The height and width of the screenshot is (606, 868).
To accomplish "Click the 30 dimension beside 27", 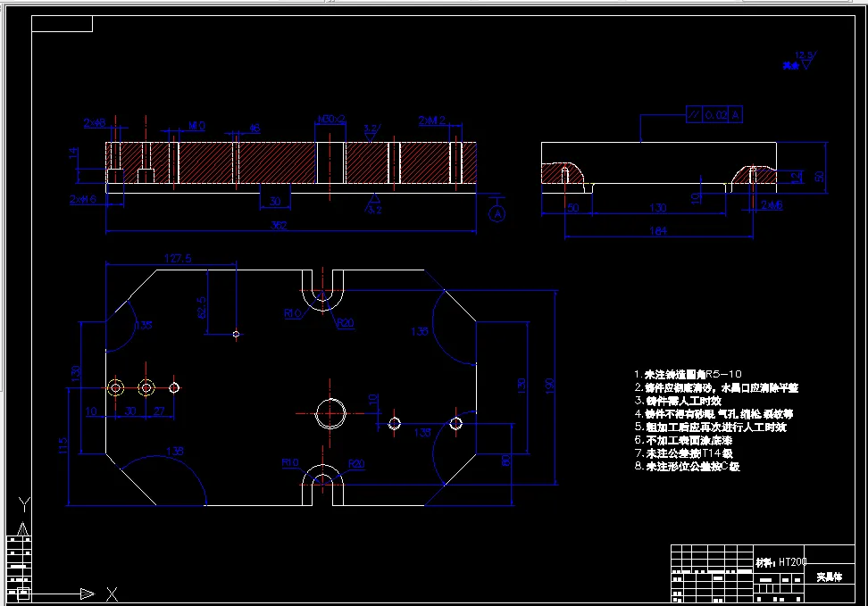I will 130,411.
